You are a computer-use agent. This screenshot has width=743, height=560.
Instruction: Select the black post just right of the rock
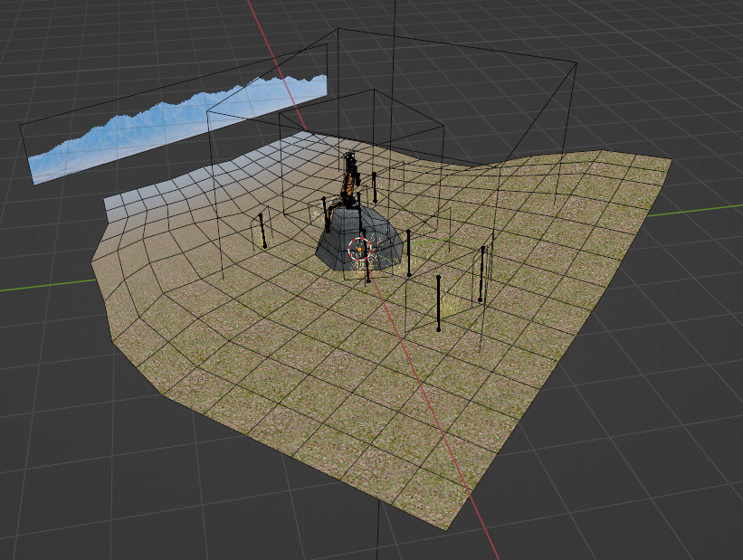pyautogui.click(x=409, y=253)
